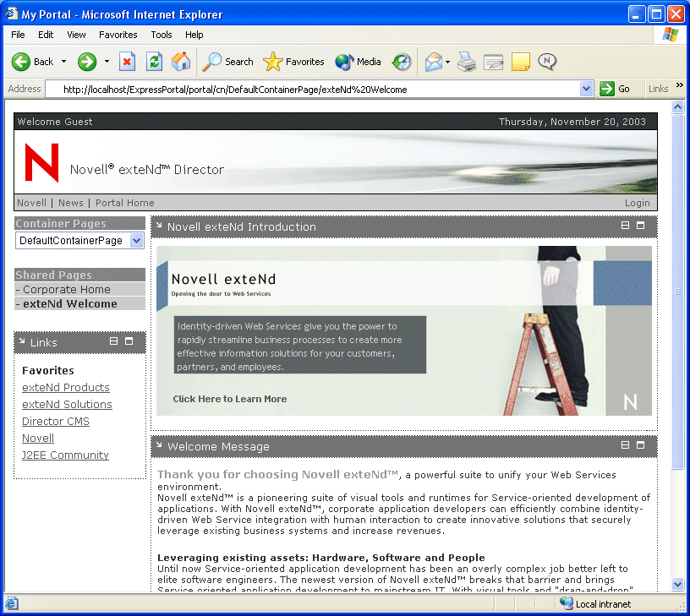
Task: Open the Back button history dropdown arrow
Action: point(63,62)
